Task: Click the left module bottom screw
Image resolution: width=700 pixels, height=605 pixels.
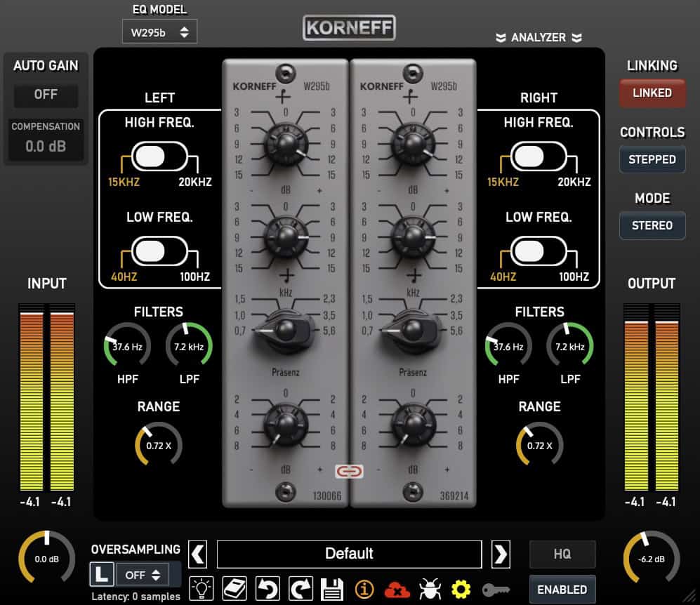Action: tap(286, 491)
